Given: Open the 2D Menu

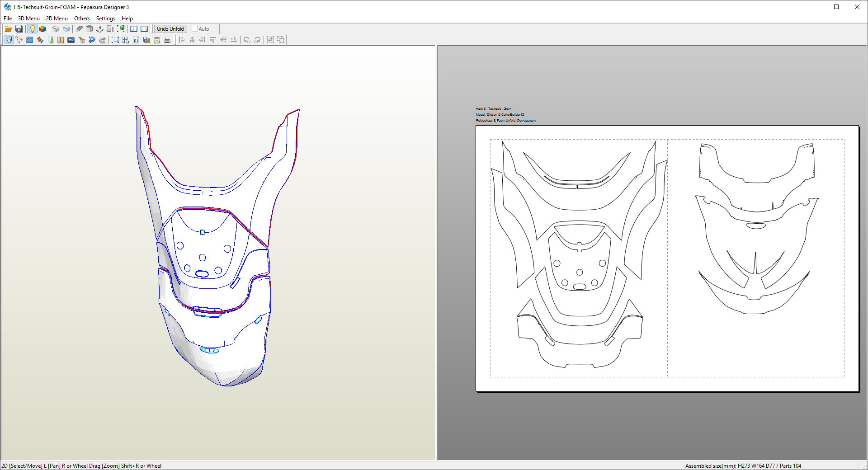Looking at the screenshot, I should (57, 19).
